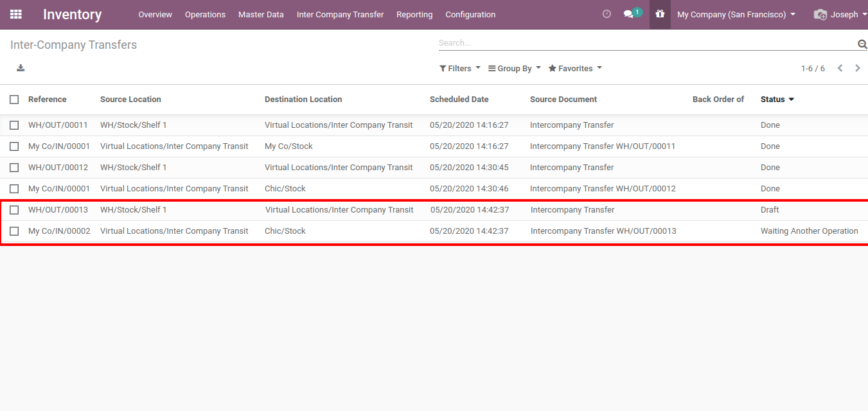Click the gift icon in top bar

[x=660, y=14]
